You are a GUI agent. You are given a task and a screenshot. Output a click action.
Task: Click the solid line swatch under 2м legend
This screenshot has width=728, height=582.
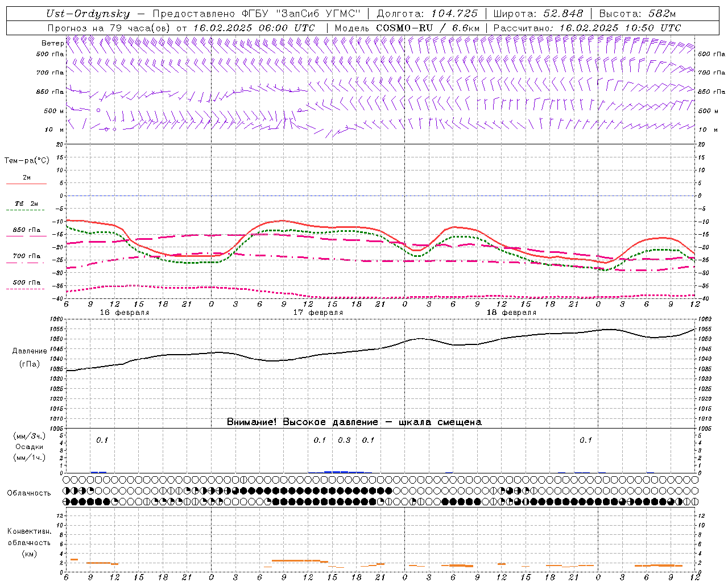(26, 184)
